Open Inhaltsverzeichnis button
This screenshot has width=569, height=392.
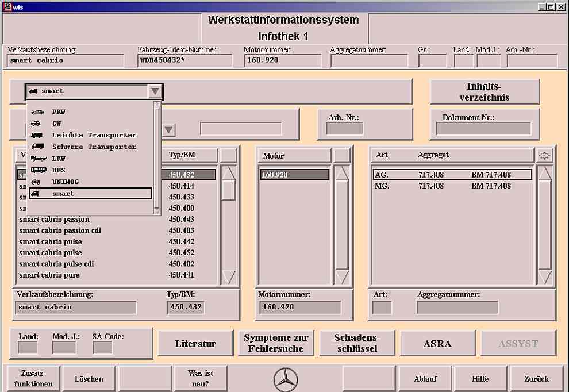click(484, 92)
